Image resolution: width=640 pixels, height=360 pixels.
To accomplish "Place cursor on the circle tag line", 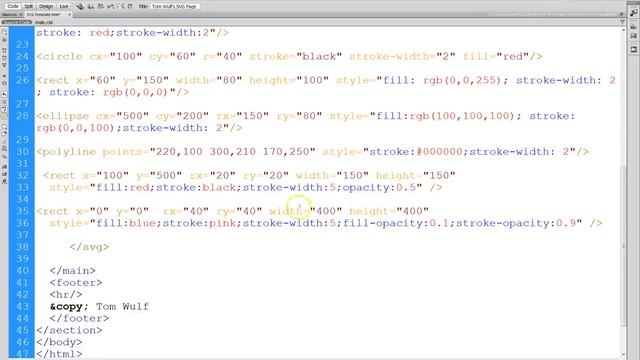I will pos(289,56).
